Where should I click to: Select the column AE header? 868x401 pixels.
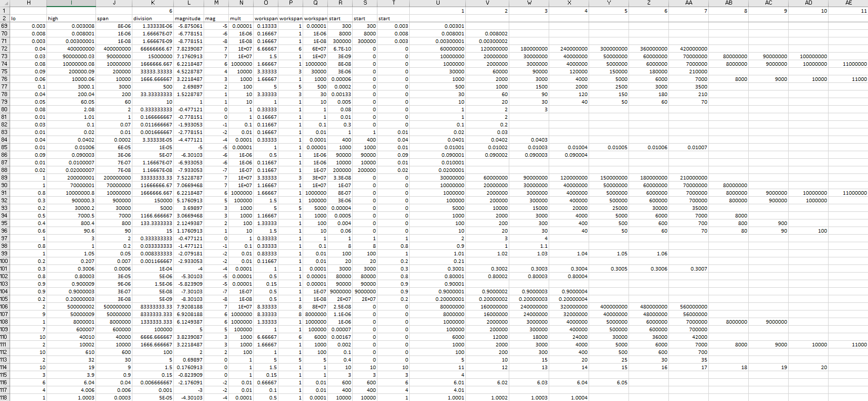pyautogui.click(x=849, y=3)
